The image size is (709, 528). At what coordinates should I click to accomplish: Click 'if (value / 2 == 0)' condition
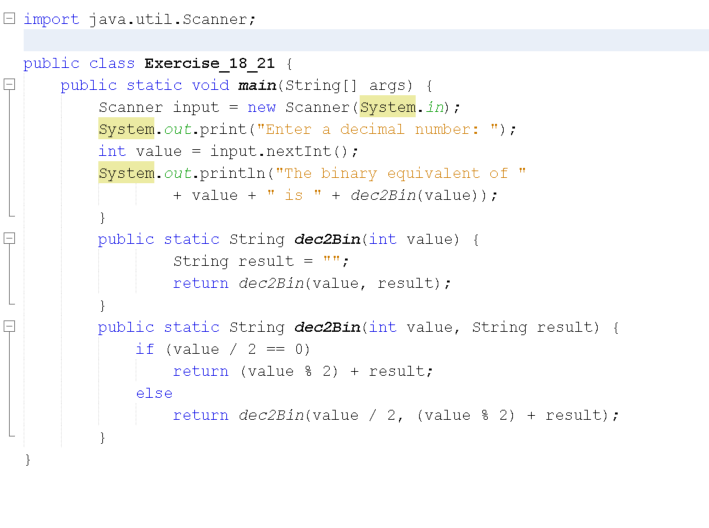223,349
